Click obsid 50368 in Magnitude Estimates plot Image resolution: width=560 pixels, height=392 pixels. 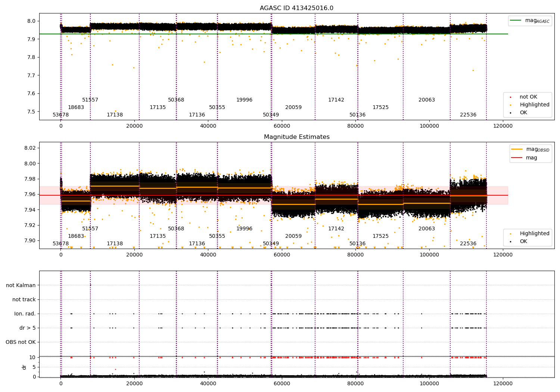(176, 229)
